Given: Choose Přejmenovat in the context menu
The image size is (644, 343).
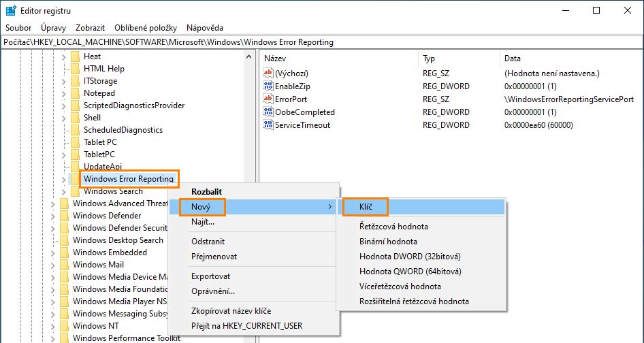Looking at the screenshot, I should pos(254,257).
